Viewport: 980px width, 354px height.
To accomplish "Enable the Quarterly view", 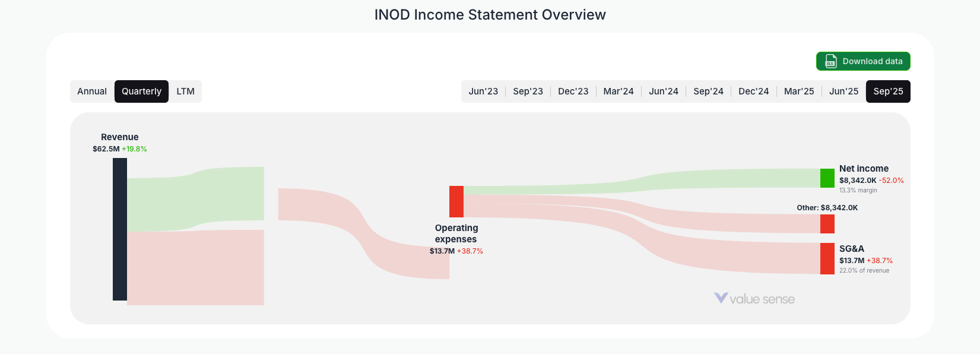I will pyautogui.click(x=141, y=91).
